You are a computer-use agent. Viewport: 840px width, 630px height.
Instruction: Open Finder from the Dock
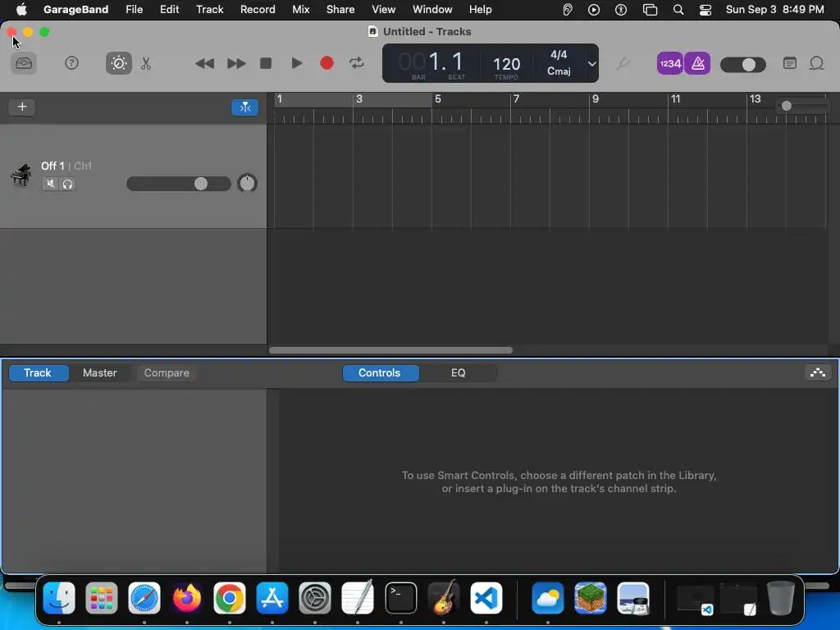coord(59,598)
